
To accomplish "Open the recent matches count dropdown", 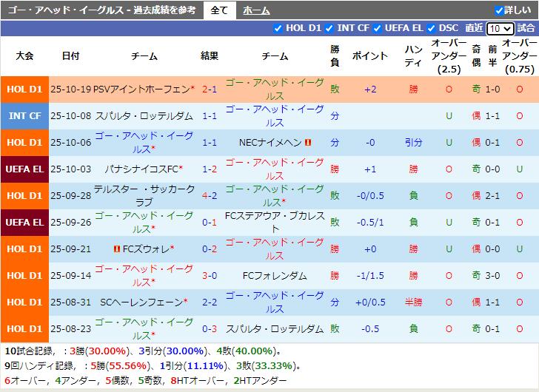I will [500, 28].
